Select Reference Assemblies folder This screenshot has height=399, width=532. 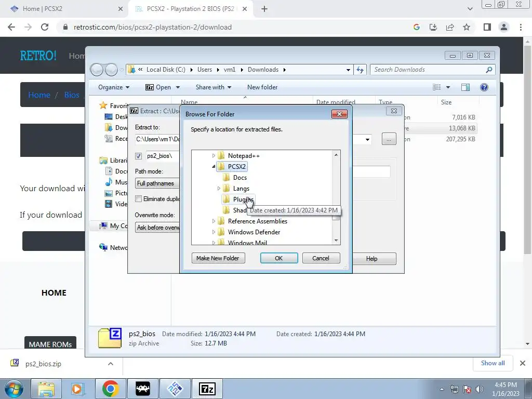[x=258, y=221]
